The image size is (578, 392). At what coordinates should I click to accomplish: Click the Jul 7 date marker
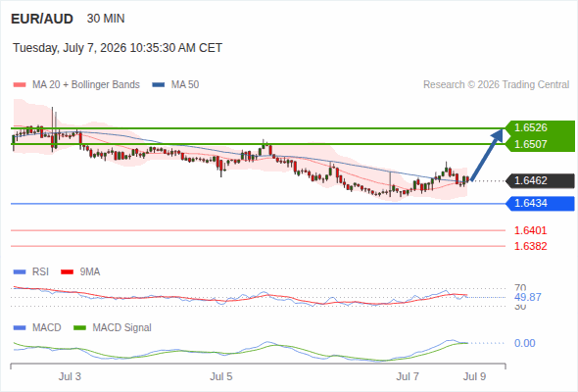pyautogui.click(x=408, y=376)
